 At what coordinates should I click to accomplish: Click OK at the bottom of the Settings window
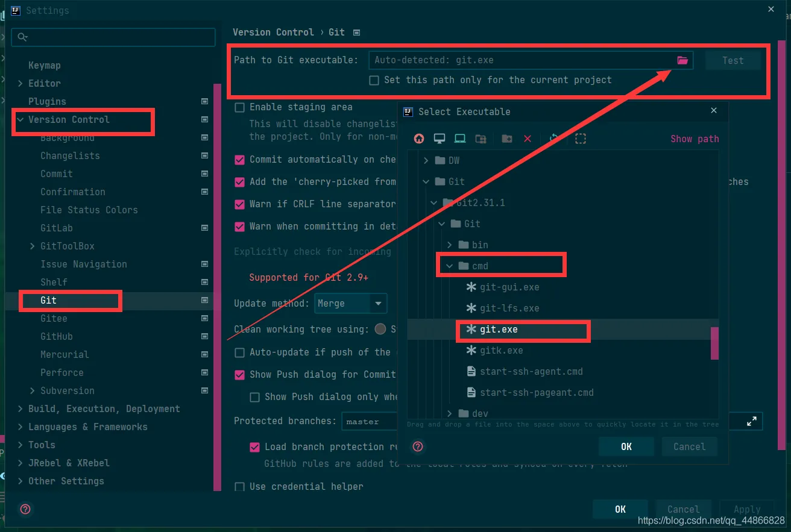(620, 509)
